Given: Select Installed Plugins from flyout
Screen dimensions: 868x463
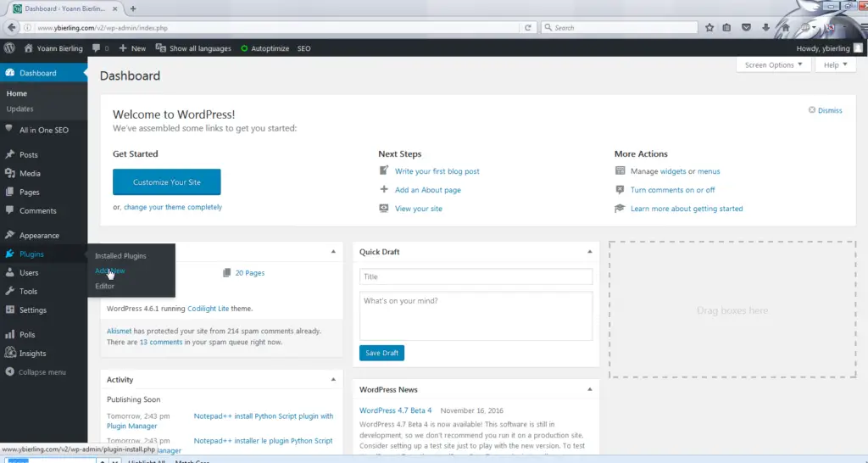Looking at the screenshot, I should [120, 256].
